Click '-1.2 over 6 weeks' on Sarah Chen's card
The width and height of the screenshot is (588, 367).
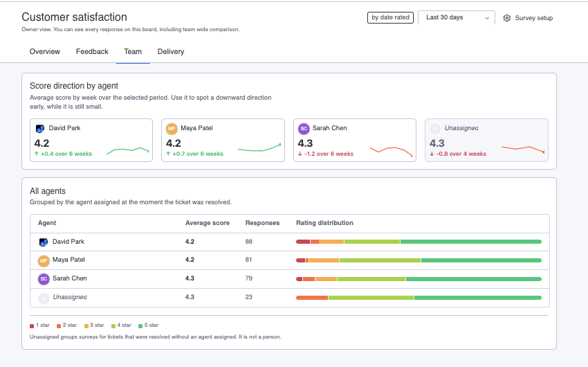(x=329, y=154)
